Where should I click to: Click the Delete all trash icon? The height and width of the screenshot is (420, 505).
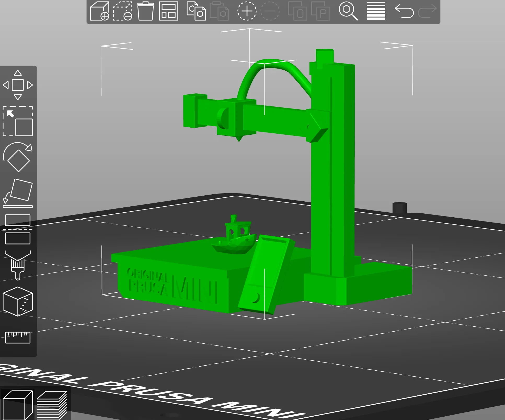coord(145,11)
